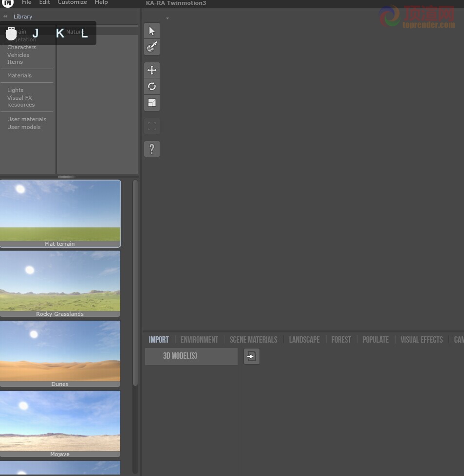Click the Library panel title
The height and width of the screenshot is (476, 464).
[x=23, y=17]
